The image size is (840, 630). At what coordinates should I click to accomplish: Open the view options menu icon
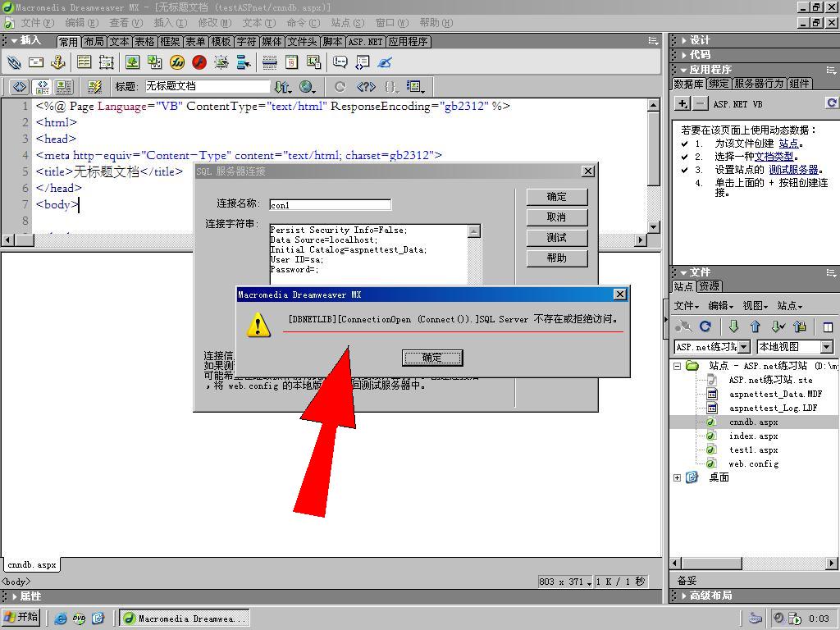click(415, 87)
